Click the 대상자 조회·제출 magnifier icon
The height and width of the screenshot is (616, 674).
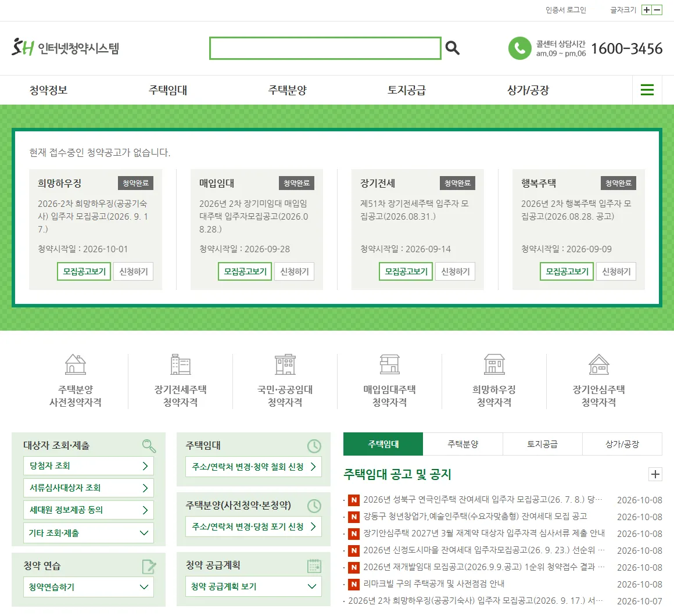pos(149,446)
